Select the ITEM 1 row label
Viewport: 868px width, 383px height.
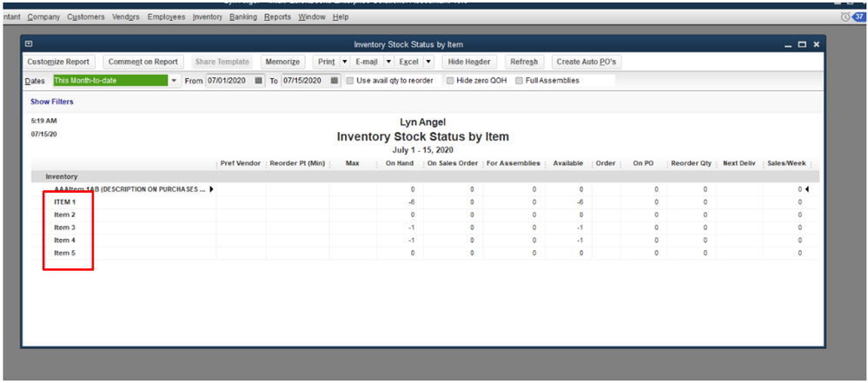[x=65, y=202]
